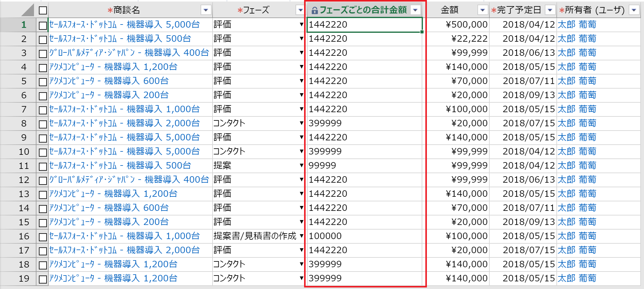
Task: Select date 2018/07/15 in row 8
Action: (x=523, y=123)
